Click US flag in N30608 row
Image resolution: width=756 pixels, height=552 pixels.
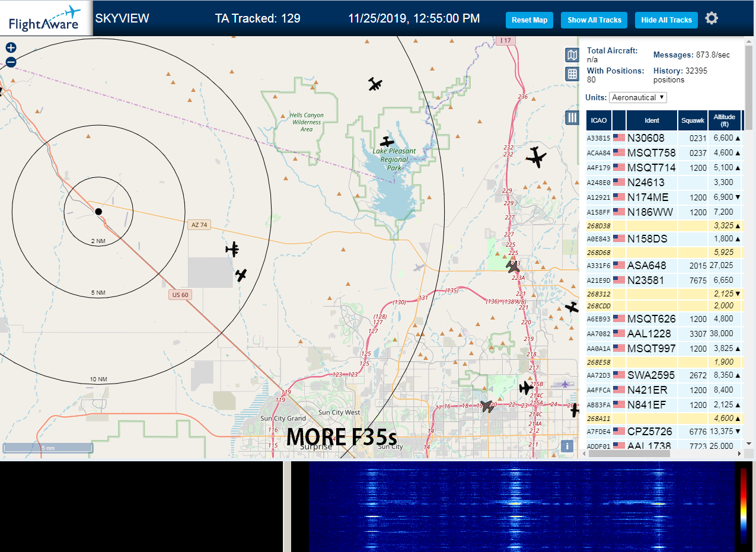(x=619, y=138)
